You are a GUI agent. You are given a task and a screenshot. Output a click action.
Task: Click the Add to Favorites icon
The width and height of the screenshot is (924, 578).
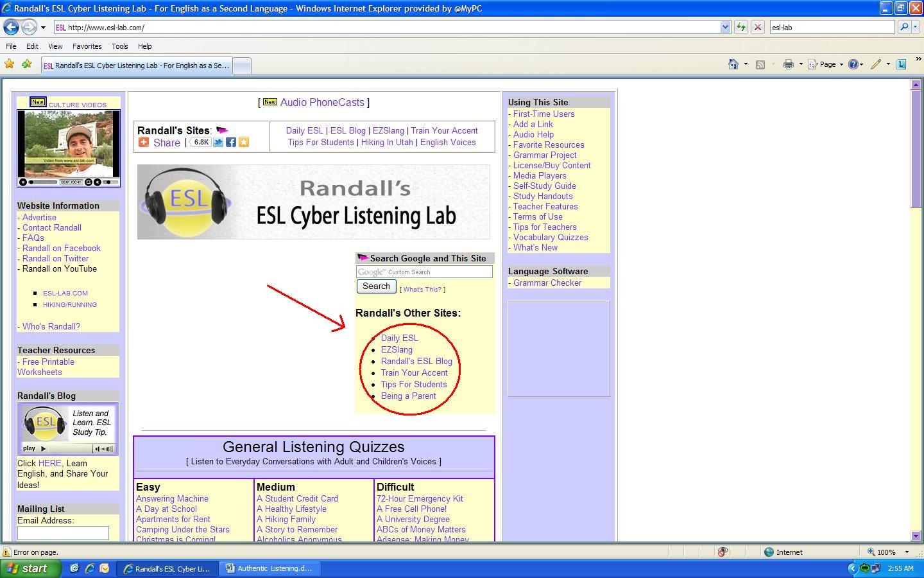pos(26,64)
